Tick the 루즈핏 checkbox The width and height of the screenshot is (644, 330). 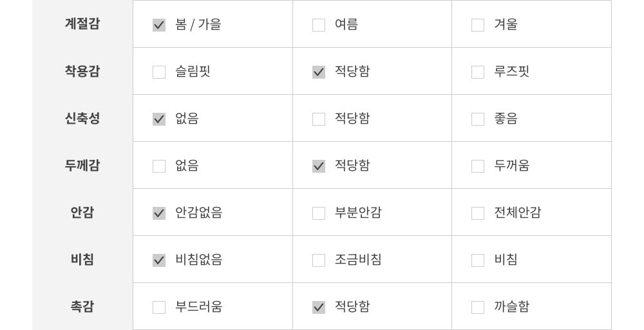(x=478, y=72)
